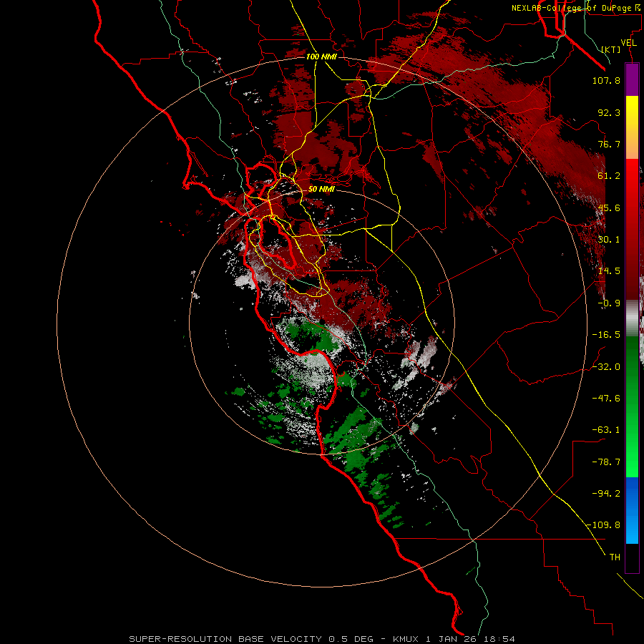Click the -16.5 velocity scale value
The height and width of the screenshot is (644, 644).
click(606, 335)
